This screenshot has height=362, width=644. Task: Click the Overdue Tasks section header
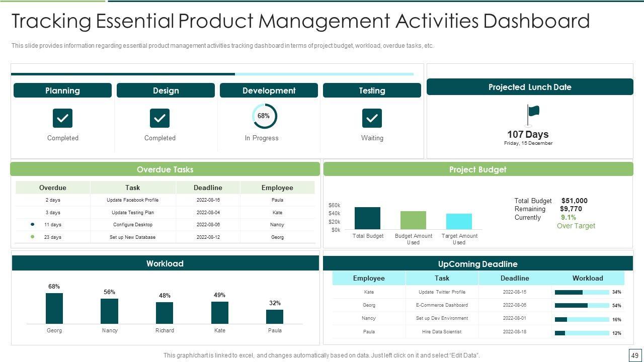point(165,169)
